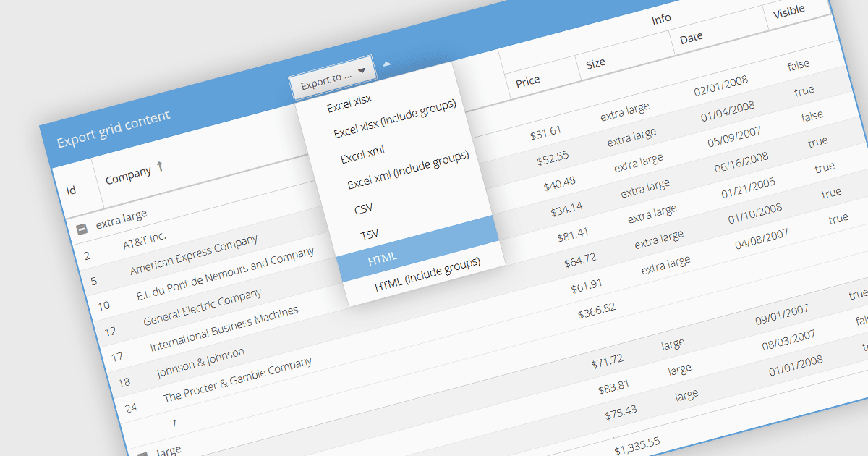This screenshot has width=868, height=456.
Task: Click the date cell 01/04/2008
Action: [728, 111]
